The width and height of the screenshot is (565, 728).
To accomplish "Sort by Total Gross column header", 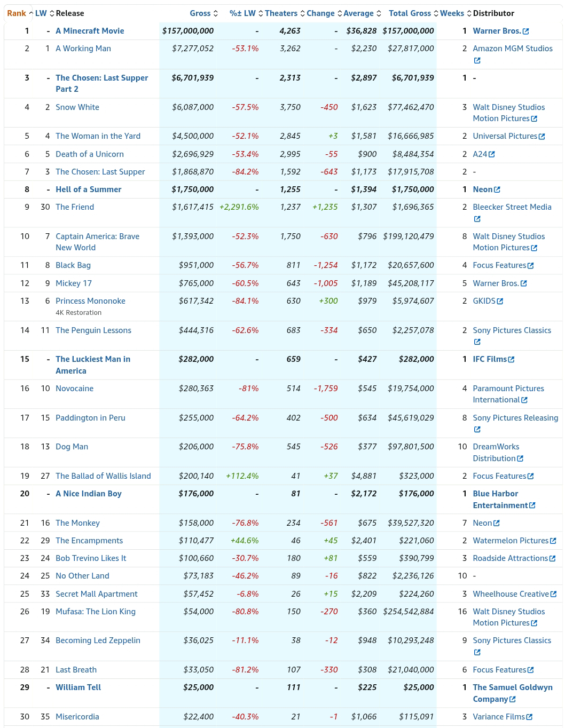I will point(413,13).
